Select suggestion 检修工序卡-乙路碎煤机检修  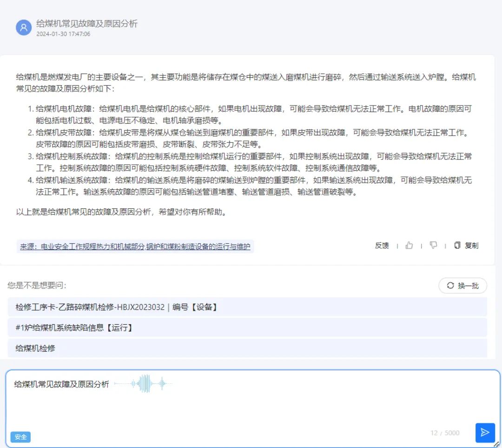click(x=116, y=307)
